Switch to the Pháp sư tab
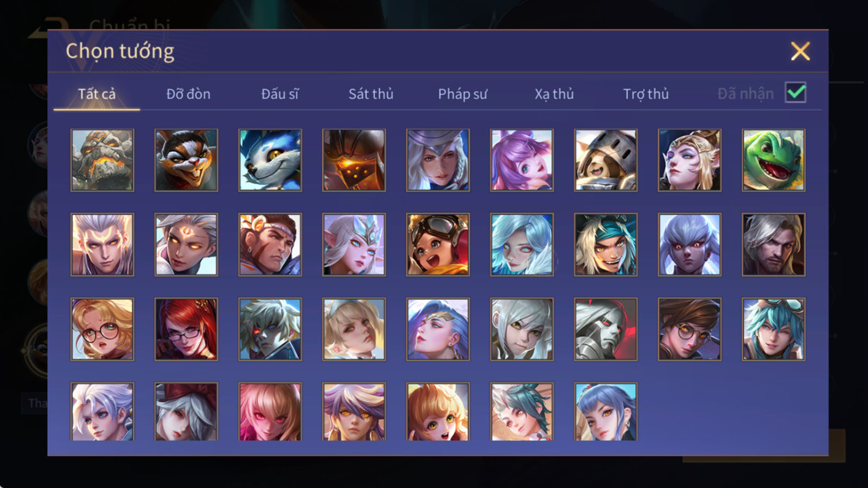This screenshot has height=488, width=868. click(x=462, y=94)
